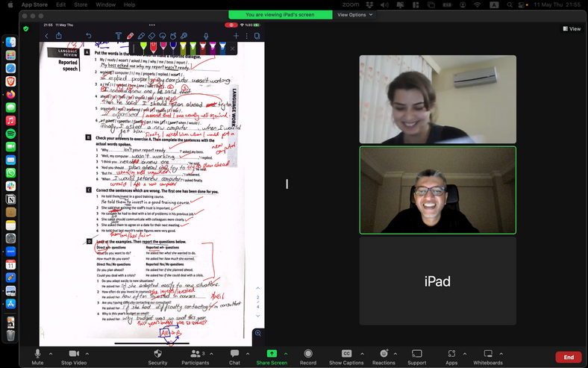Stop Video in Zoom toolbar

[x=74, y=357]
